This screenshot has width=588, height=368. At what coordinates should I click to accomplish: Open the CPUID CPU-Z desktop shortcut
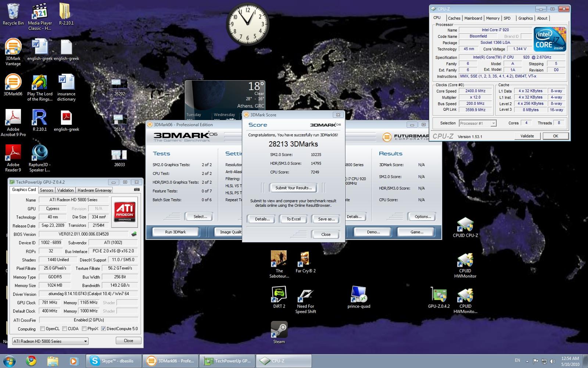465,227
